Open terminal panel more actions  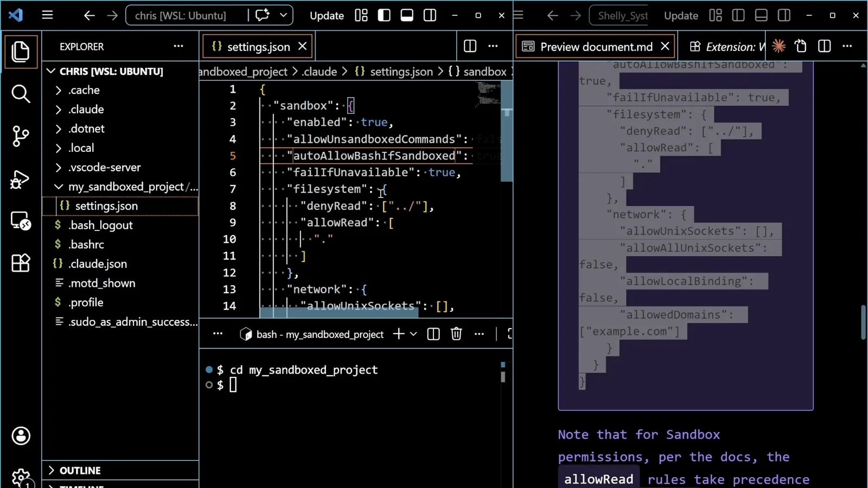[479, 334]
